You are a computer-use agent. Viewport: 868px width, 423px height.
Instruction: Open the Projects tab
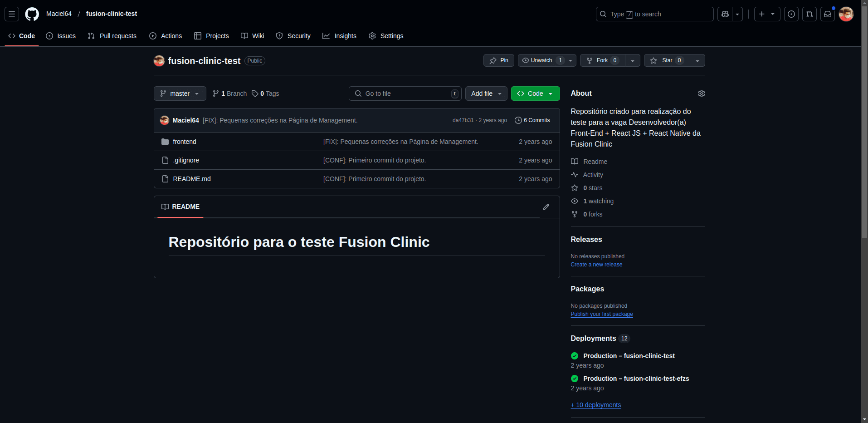211,36
